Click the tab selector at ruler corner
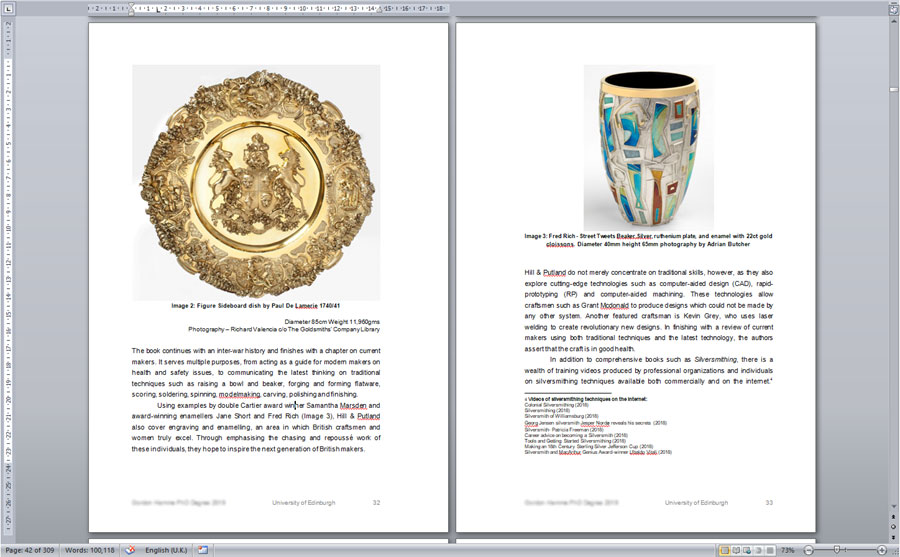 click(8, 8)
